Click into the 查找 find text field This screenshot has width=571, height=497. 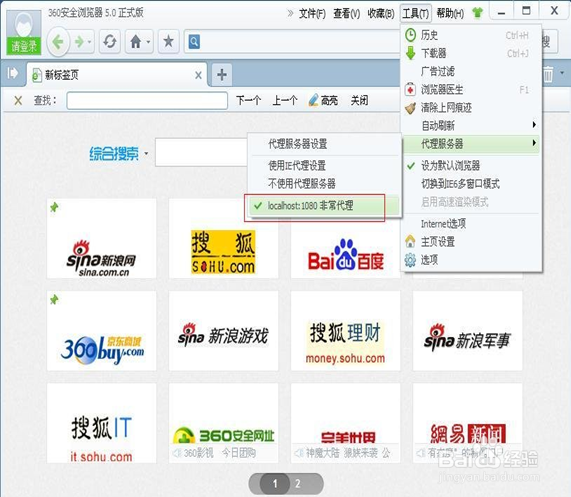(147, 100)
